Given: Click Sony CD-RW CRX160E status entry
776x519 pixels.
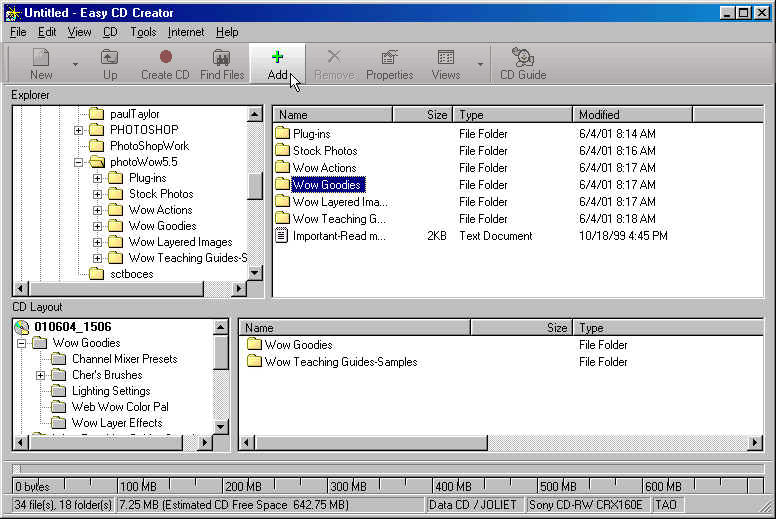Looking at the screenshot, I should (586, 505).
